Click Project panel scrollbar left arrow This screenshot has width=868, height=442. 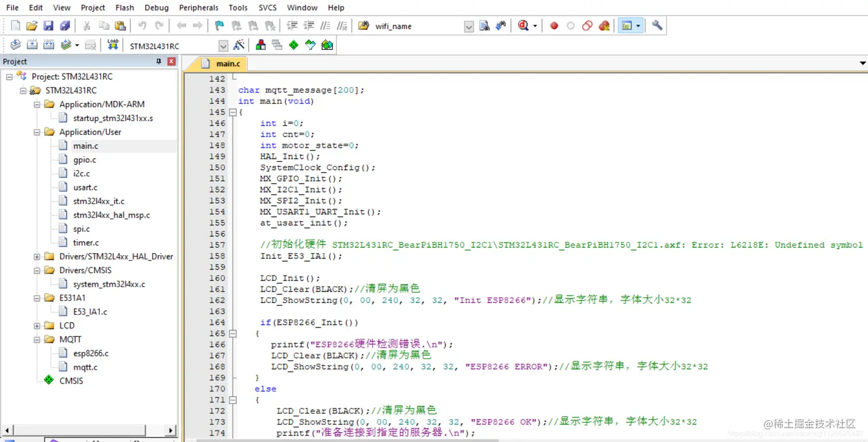(7, 430)
